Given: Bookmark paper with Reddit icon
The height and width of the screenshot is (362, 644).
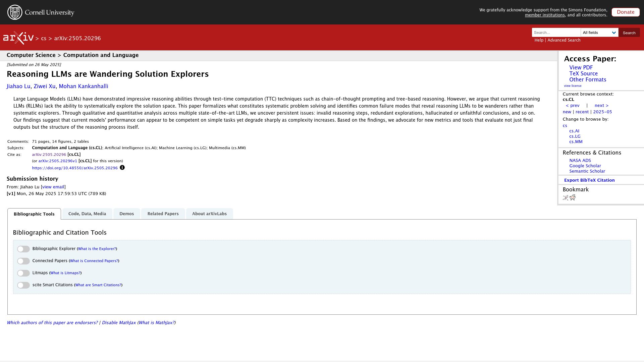Looking at the screenshot, I should pyautogui.click(x=573, y=197).
